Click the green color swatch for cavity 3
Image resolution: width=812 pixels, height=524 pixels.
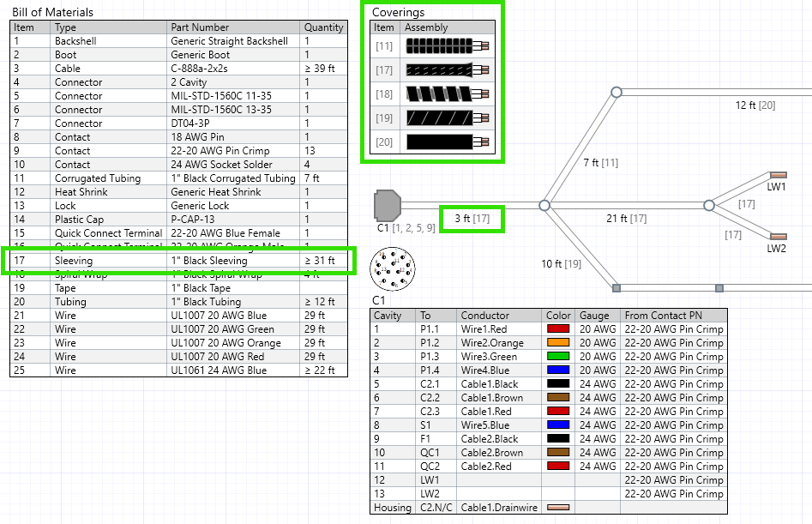coord(557,357)
